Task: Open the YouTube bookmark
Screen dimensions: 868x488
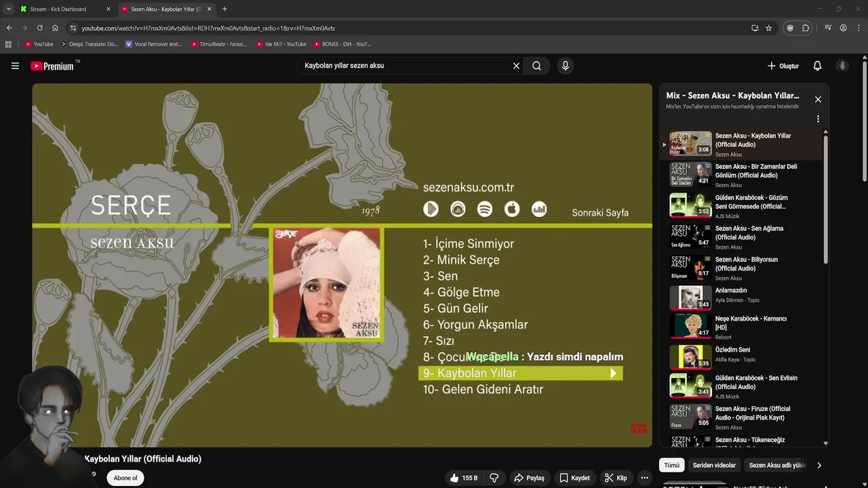Action: [x=39, y=44]
